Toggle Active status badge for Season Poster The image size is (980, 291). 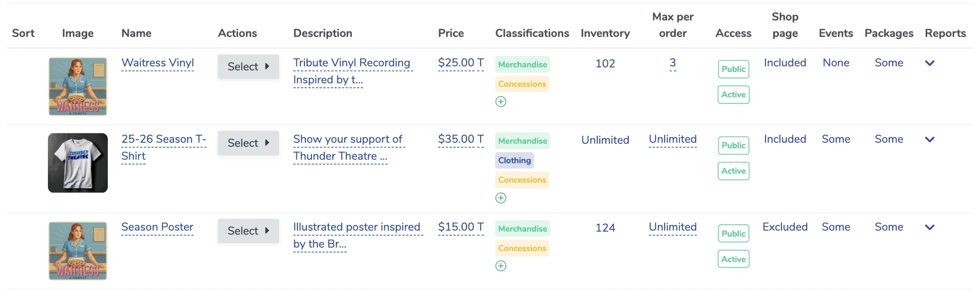[x=734, y=260]
